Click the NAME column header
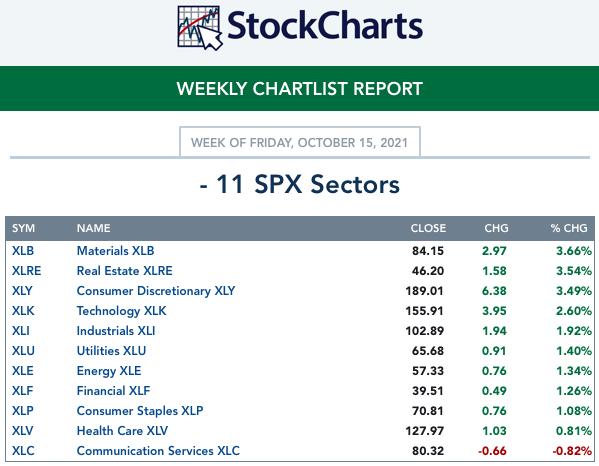The height and width of the screenshot is (466, 599). pos(94,228)
